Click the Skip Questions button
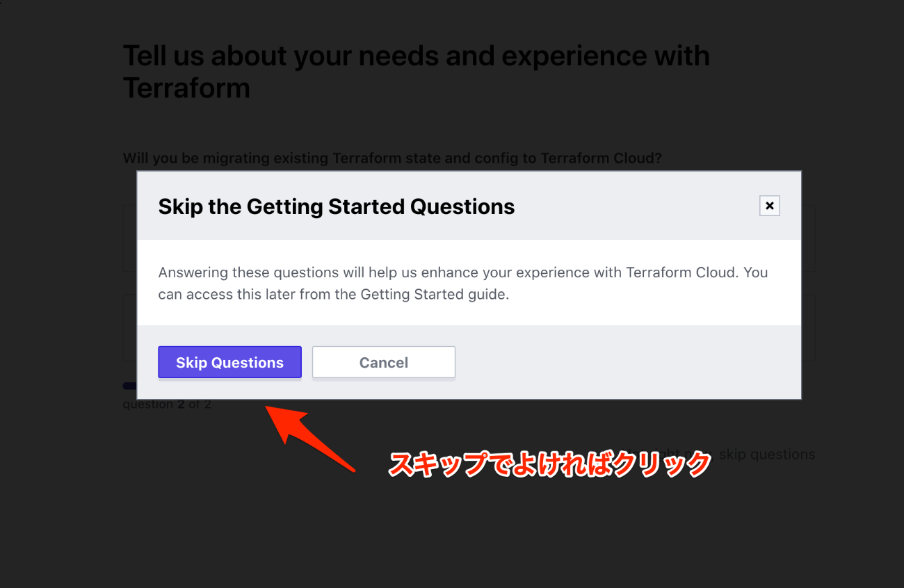 (229, 362)
